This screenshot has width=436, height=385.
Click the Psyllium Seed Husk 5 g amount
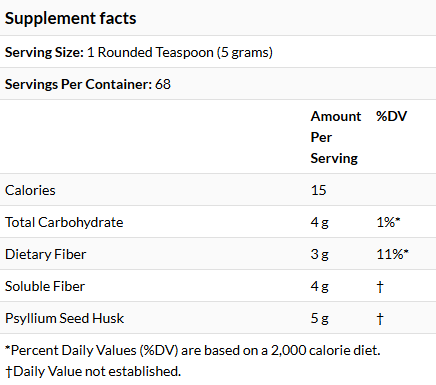click(320, 318)
